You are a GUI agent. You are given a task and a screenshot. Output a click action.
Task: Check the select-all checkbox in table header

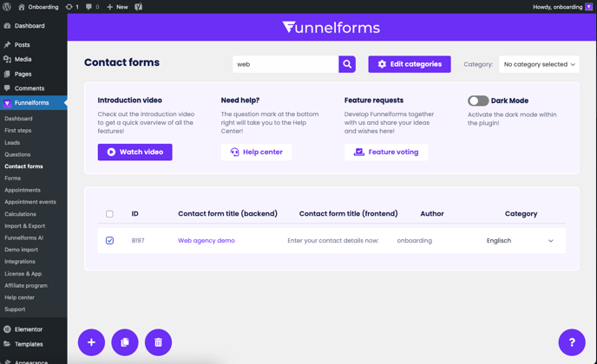[109, 214]
